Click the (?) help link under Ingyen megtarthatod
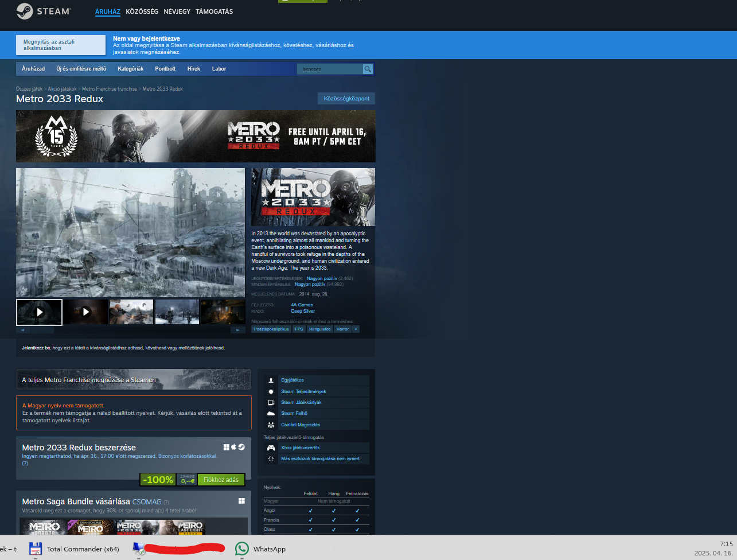The width and height of the screenshot is (737, 560). click(x=25, y=463)
